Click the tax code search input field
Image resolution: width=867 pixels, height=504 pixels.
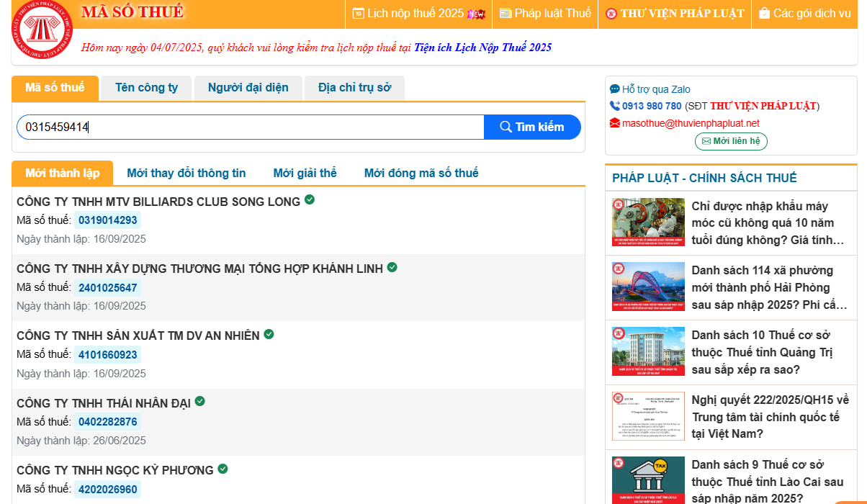point(251,127)
